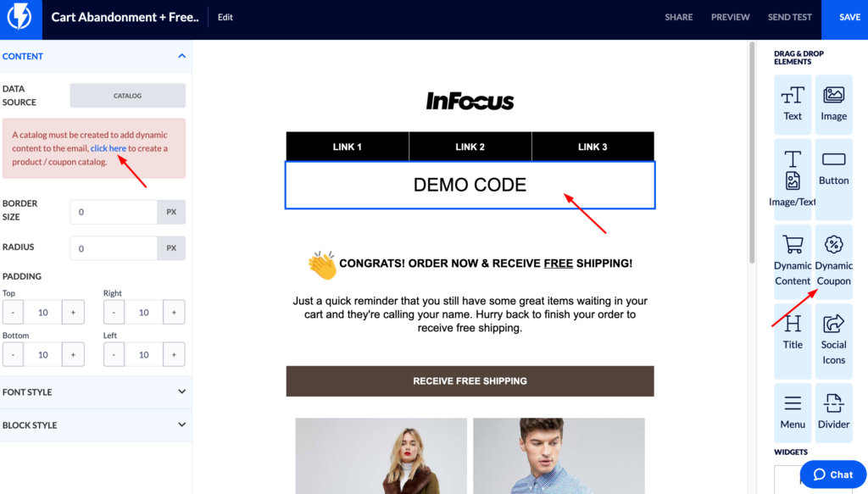The width and height of the screenshot is (868, 494).
Task: Select the Menu element icon
Action: [x=793, y=403]
